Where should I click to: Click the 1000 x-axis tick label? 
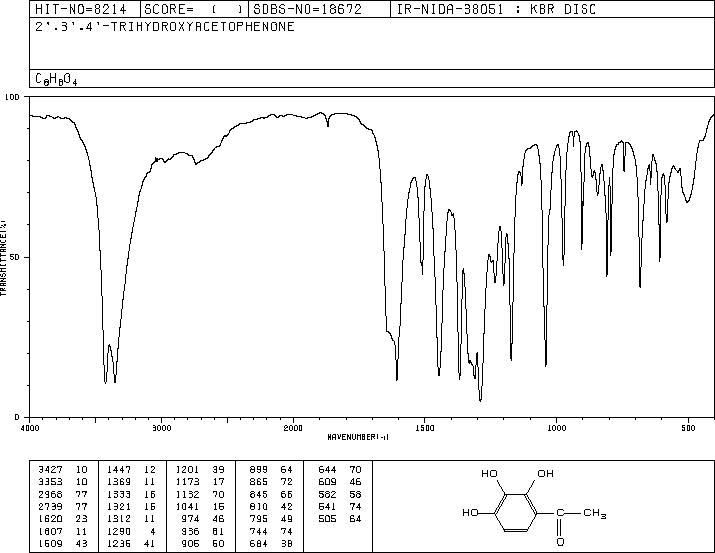pyautogui.click(x=556, y=428)
